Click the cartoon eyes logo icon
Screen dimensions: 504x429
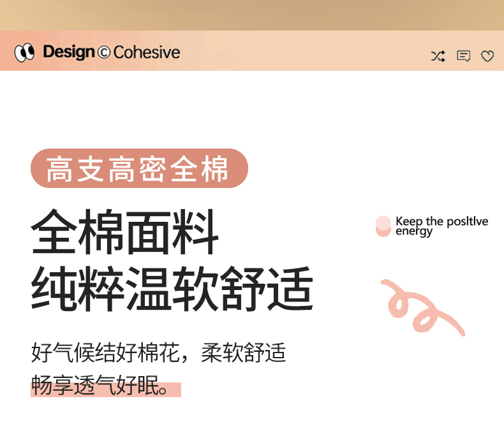pos(24,52)
